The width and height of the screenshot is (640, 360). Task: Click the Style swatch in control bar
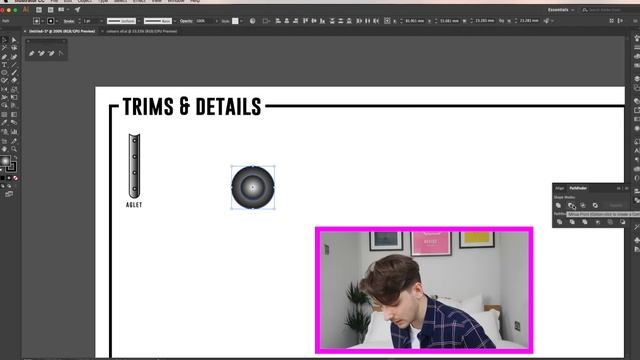[x=235, y=21]
